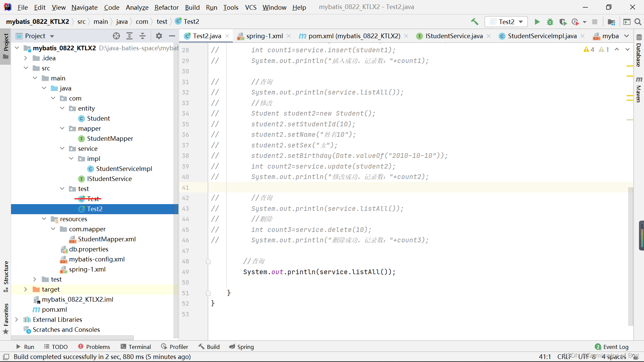Open the Database side panel
This screenshot has width=644, height=362.
(x=639, y=51)
